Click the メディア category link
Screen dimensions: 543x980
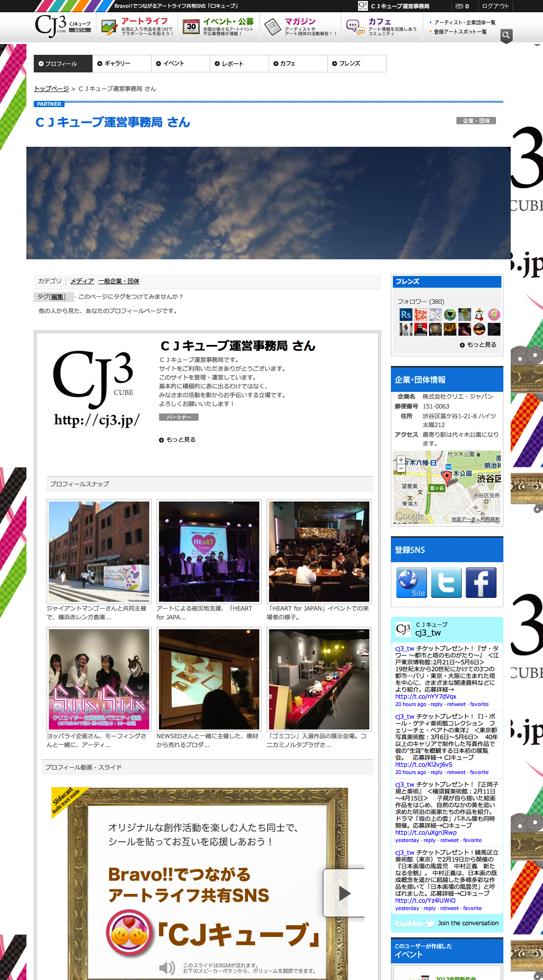click(82, 281)
